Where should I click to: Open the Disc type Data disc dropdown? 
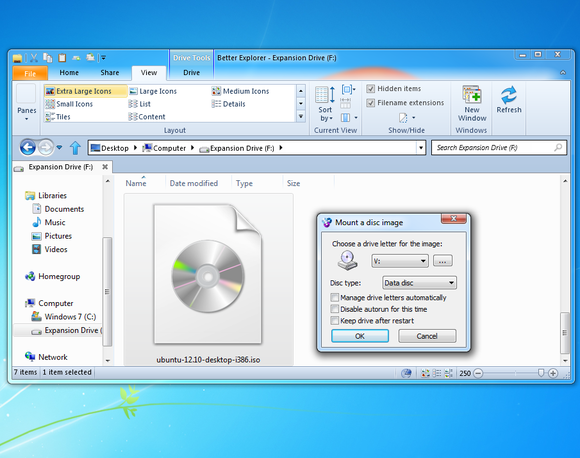coord(419,283)
